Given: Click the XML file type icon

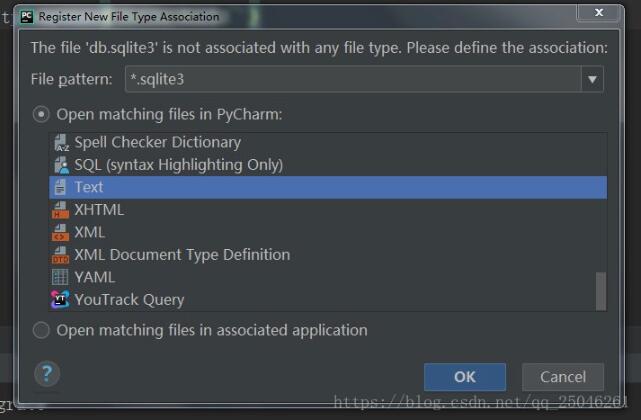Looking at the screenshot, I should [60, 232].
